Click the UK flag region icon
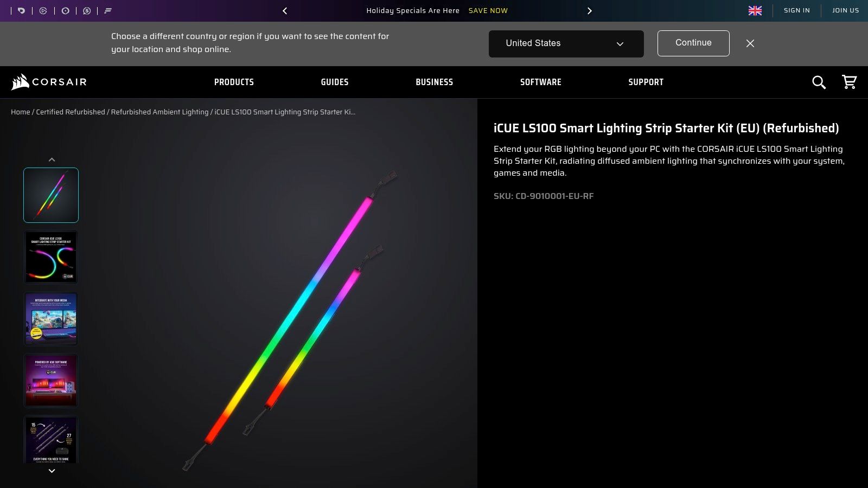This screenshot has width=868, height=488. tap(755, 10)
